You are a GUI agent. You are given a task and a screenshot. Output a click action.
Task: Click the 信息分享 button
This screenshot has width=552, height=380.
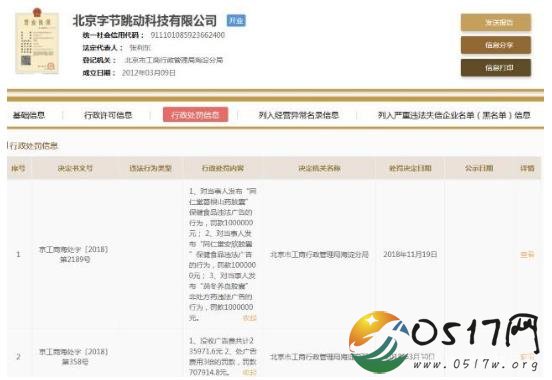(496, 45)
